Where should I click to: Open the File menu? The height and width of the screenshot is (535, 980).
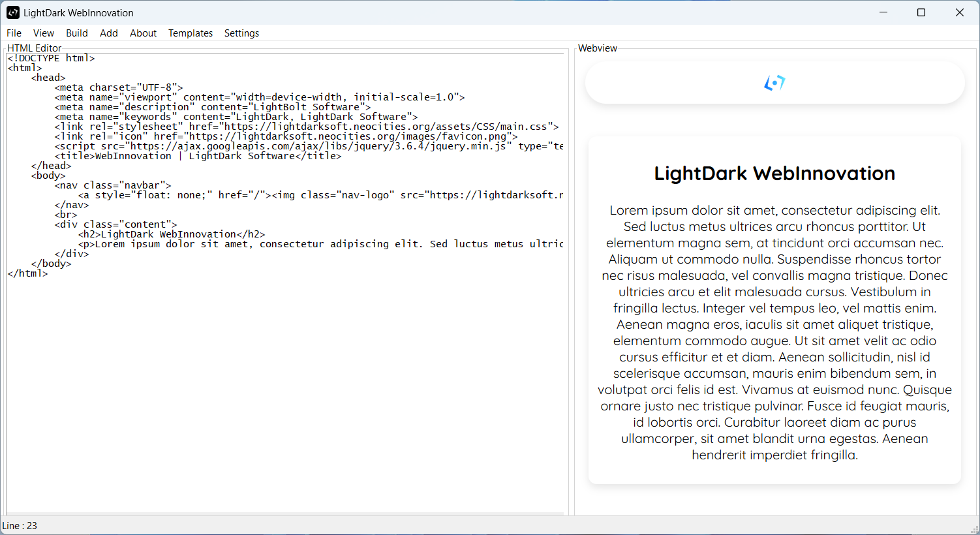coord(14,33)
